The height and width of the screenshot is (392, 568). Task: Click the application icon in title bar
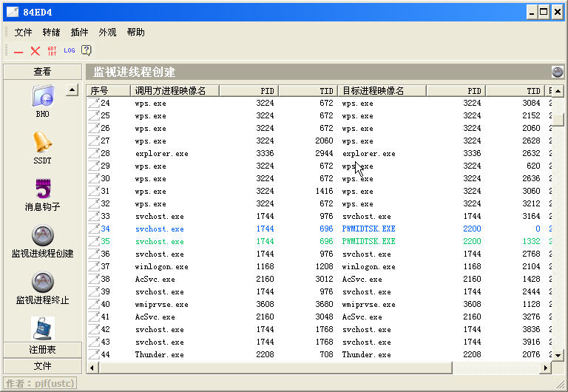click(x=13, y=12)
